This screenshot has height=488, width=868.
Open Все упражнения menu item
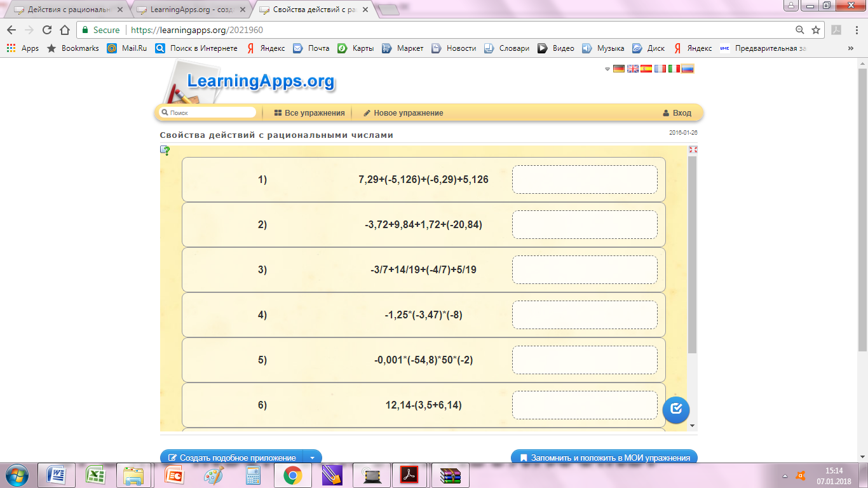tap(309, 113)
